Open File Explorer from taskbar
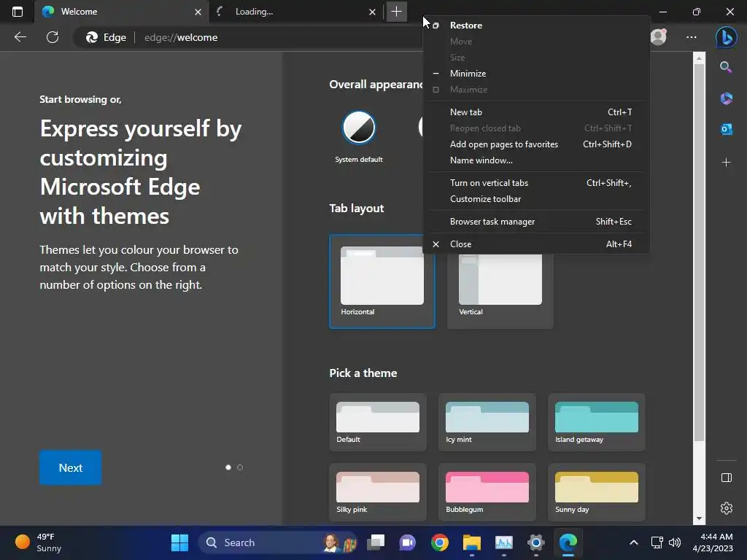 tap(472, 542)
